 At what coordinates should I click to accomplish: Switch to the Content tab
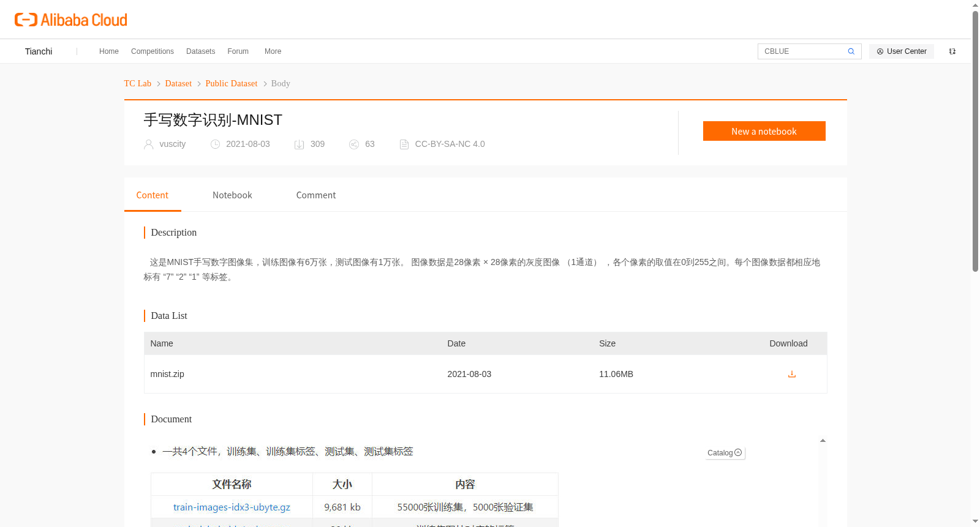(153, 195)
